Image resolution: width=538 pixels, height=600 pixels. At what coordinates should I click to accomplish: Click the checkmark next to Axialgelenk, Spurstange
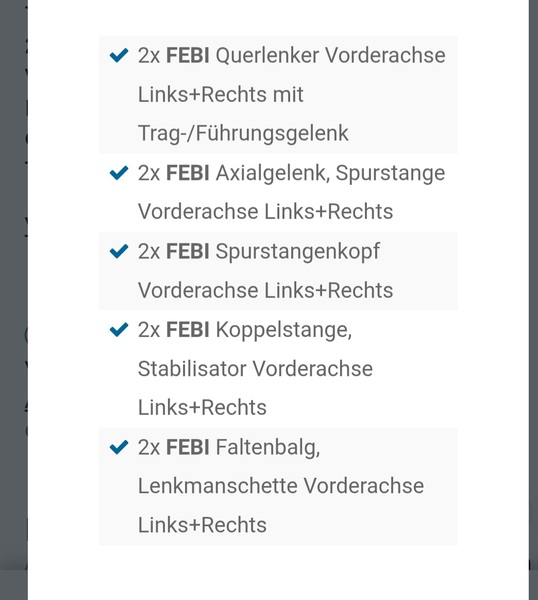click(x=119, y=173)
